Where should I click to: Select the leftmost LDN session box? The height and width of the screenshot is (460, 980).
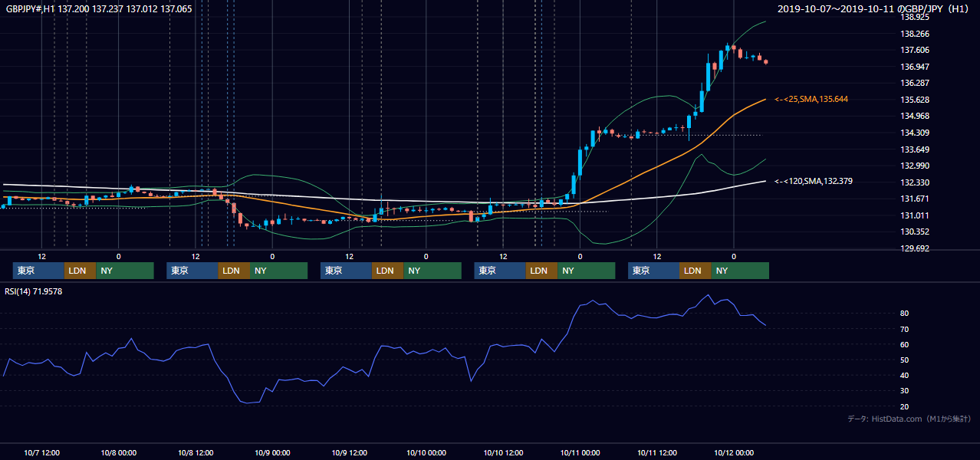(80, 271)
